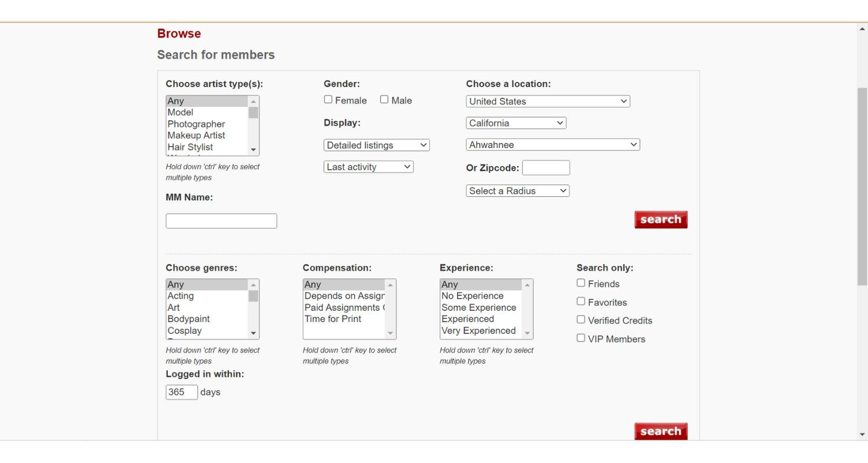
Task: Select Model in artist types list
Action: pos(207,112)
